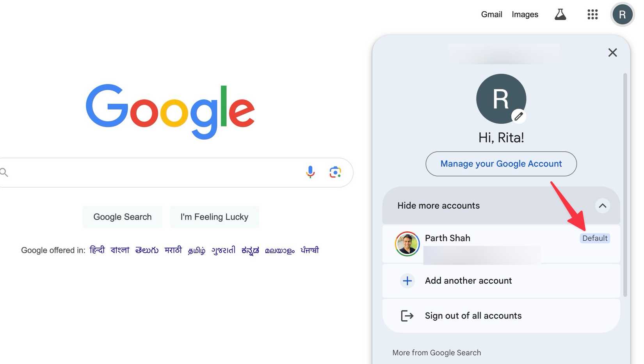Close the account panel
This screenshot has height=364, width=644.
[613, 52]
